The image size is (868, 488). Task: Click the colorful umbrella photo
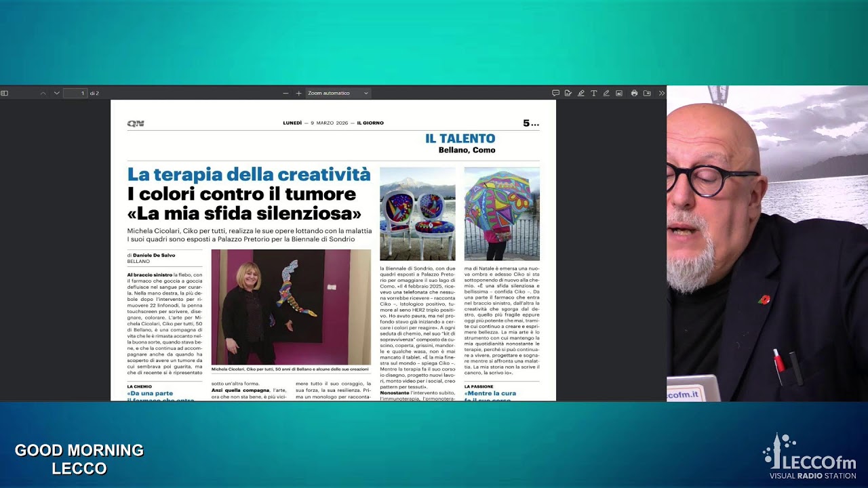(x=502, y=213)
